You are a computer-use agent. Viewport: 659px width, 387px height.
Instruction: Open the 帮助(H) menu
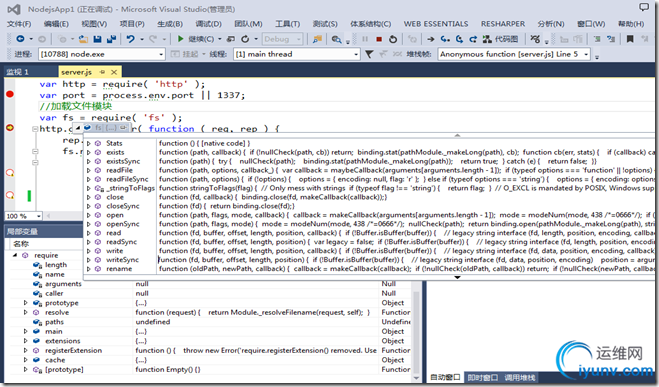coord(630,24)
